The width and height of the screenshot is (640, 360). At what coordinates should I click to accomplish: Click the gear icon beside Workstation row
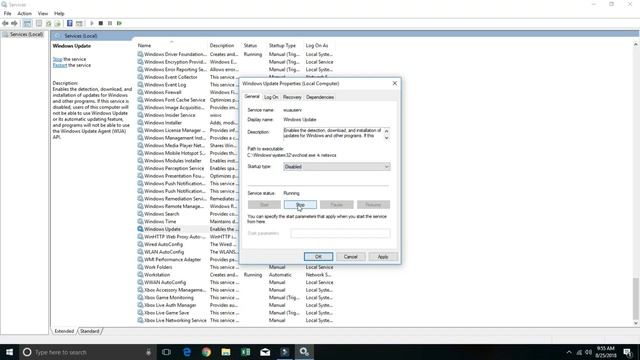point(140,275)
